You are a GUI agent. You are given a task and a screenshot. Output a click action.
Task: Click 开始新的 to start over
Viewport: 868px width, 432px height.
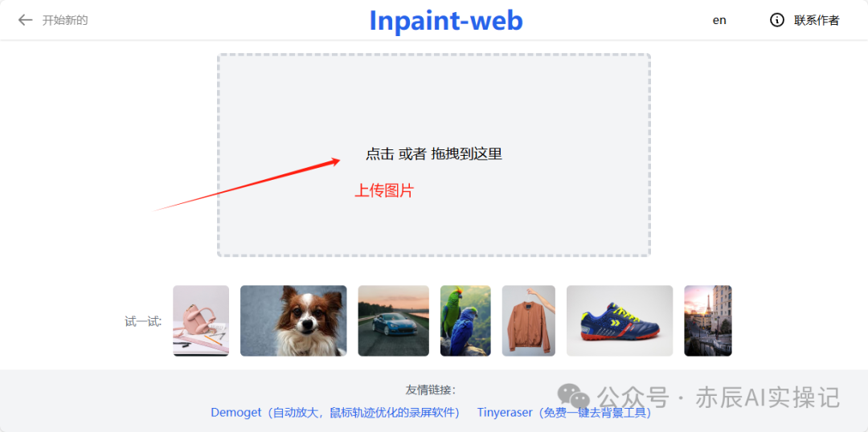click(x=65, y=20)
